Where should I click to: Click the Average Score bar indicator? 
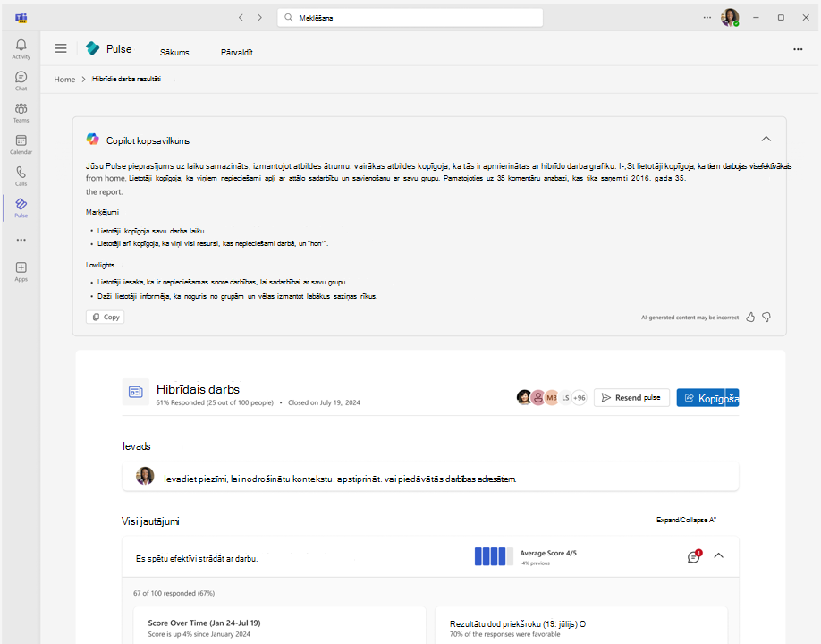pyautogui.click(x=494, y=556)
